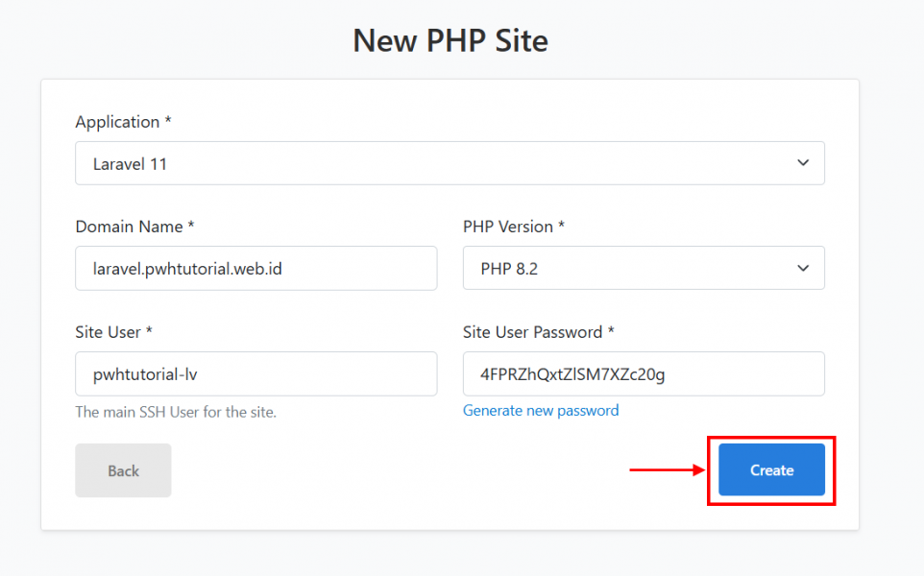Select the Site User Password field
The image size is (924, 576).
click(x=643, y=373)
